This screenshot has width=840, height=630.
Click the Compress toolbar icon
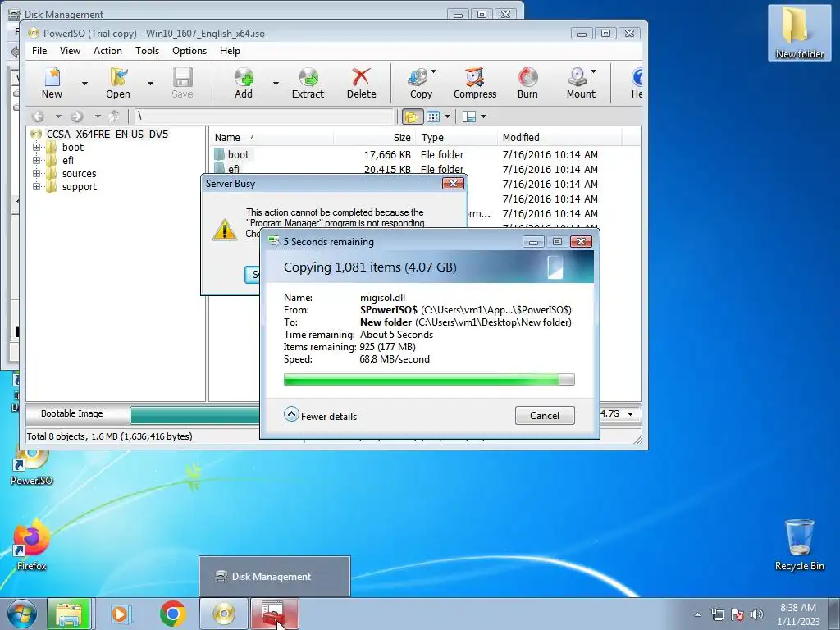click(475, 83)
